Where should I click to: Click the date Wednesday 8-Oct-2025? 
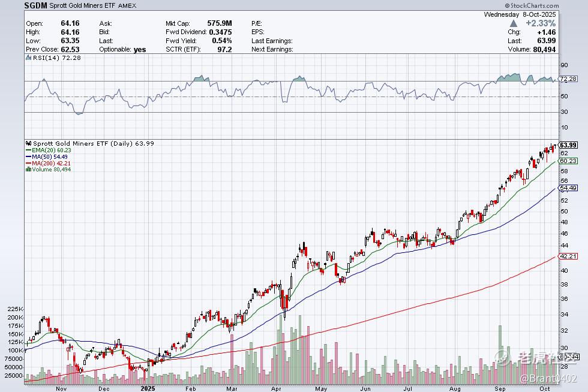coord(520,14)
